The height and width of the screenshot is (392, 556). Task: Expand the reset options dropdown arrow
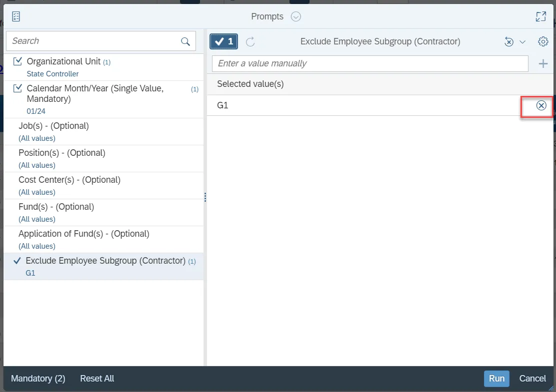coord(522,42)
